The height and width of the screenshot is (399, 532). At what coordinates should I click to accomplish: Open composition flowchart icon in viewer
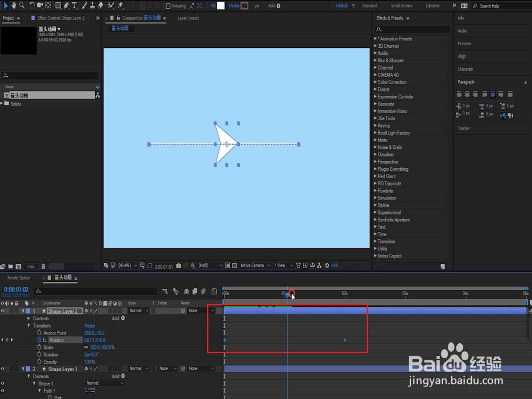(319, 265)
